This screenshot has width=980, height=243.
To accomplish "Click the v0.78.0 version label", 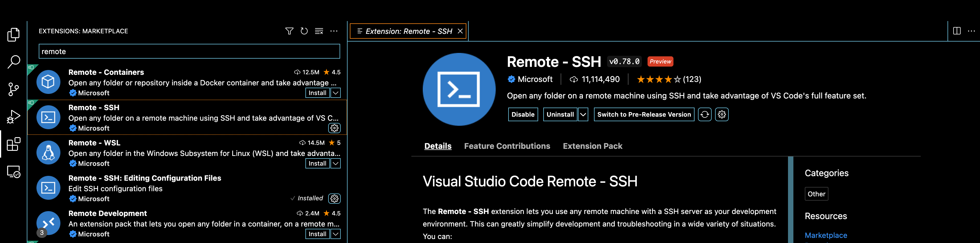I will click(x=624, y=61).
